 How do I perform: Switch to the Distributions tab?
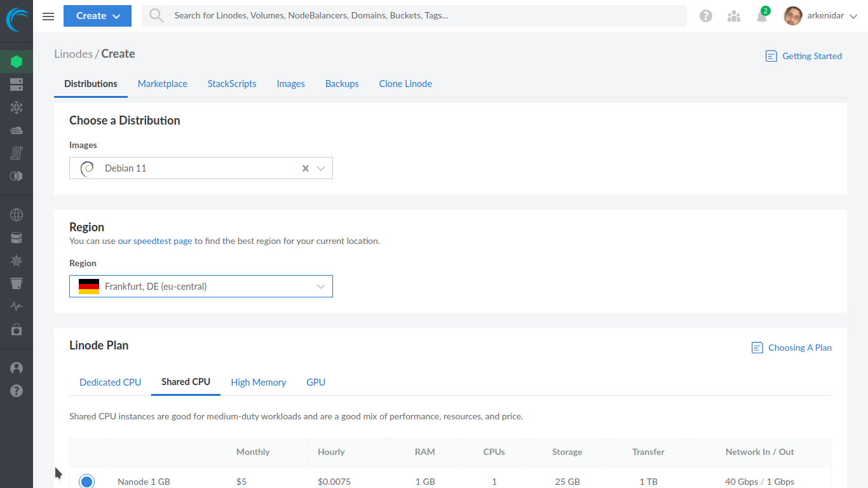tap(91, 84)
